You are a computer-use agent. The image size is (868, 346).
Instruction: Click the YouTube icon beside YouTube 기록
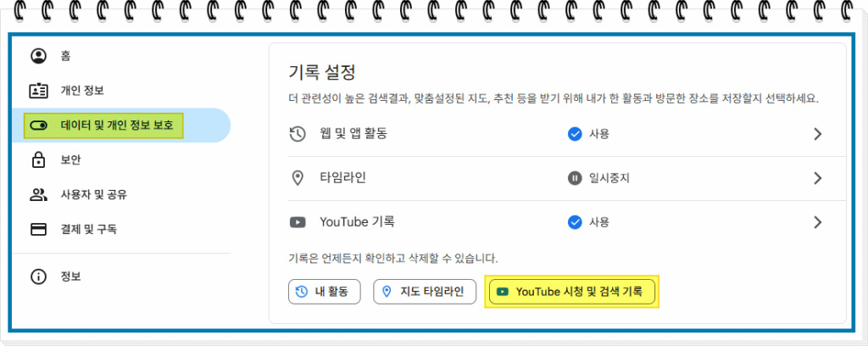click(298, 222)
